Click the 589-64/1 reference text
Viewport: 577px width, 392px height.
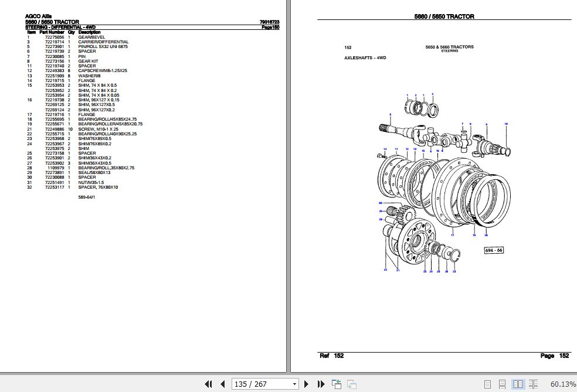pyautogui.click(x=88, y=197)
